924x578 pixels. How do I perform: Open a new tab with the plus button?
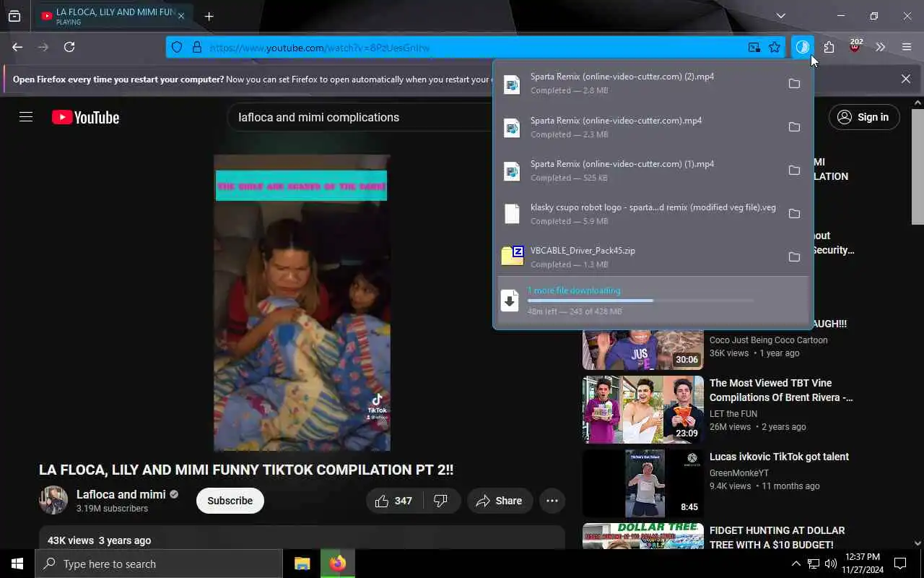pyautogui.click(x=209, y=16)
